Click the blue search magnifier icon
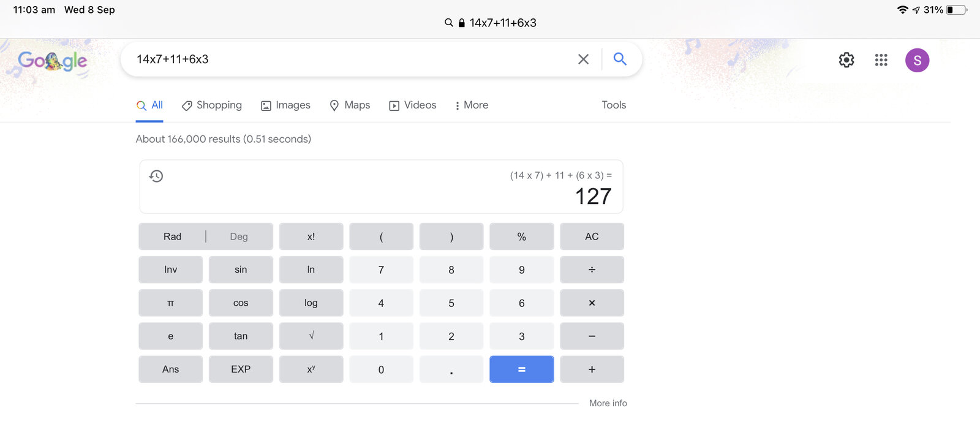Image resolution: width=980 pixels, height=435 pixels. [x=620, y=59]
